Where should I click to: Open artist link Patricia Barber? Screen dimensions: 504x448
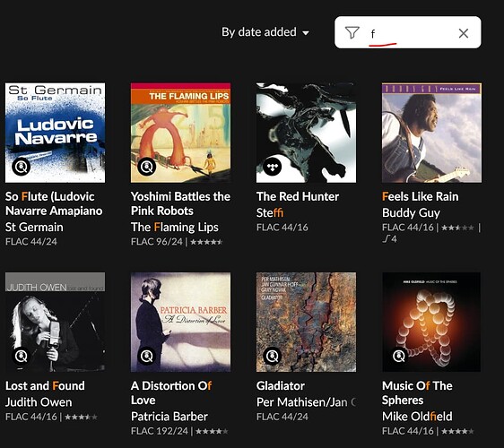tap(169, 417)
